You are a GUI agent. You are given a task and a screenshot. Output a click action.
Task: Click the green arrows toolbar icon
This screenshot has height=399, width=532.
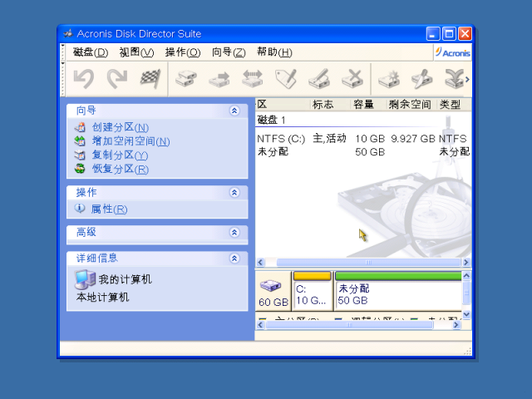pyautogui.click(x=454, y=79)
